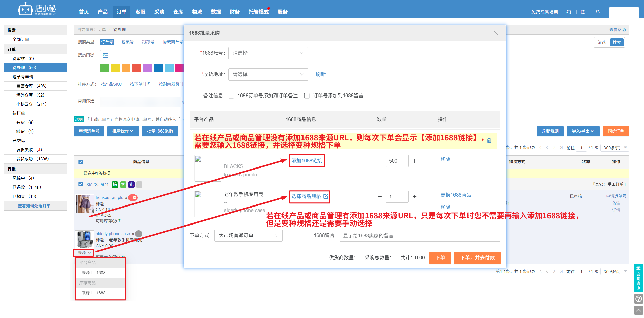Screen dimensions: 644x318
Task: Check 1688订单号添加到订单备注 checkbox
Action: (231, 96)
